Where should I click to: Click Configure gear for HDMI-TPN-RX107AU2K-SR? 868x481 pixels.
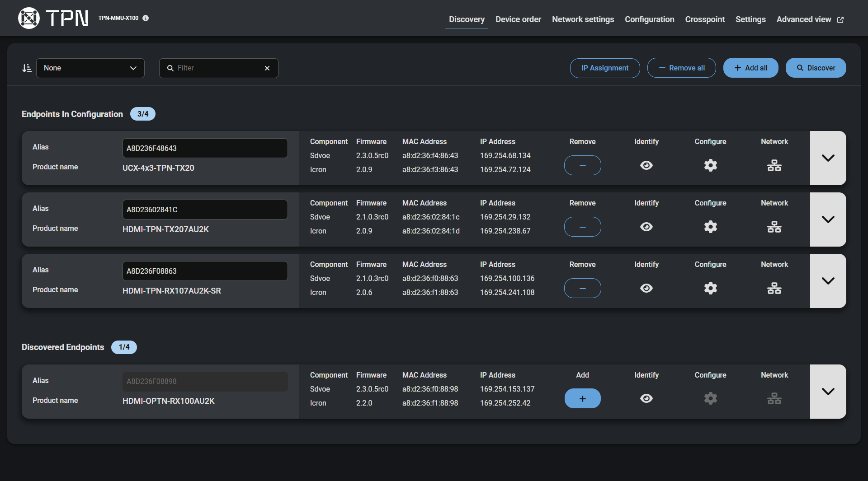pyautogui.click(x=710, y=288)
